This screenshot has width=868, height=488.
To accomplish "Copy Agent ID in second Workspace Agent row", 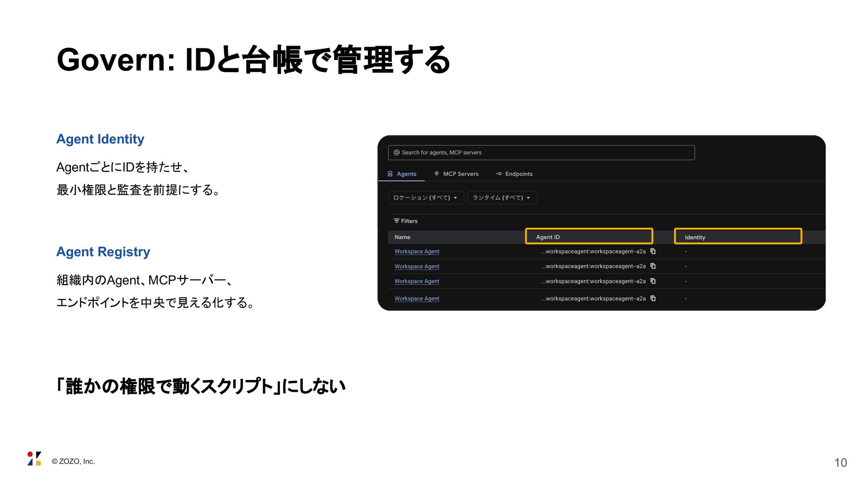I will tap(653, 266).
